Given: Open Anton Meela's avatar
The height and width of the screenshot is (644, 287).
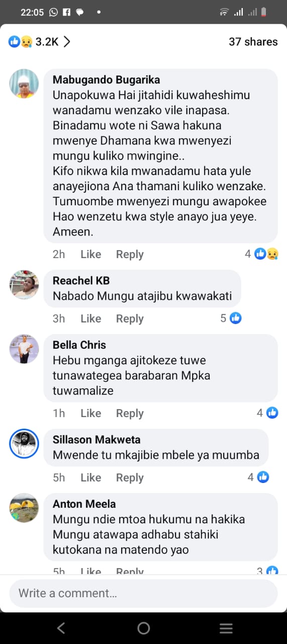Looking at the screenshot, I should pos(24,508).
